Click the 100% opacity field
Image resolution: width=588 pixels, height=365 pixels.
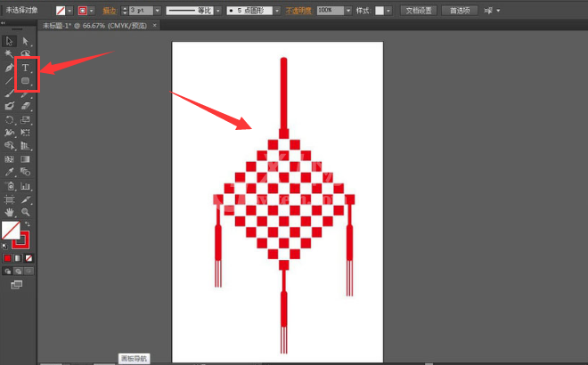tap(331, 11)
